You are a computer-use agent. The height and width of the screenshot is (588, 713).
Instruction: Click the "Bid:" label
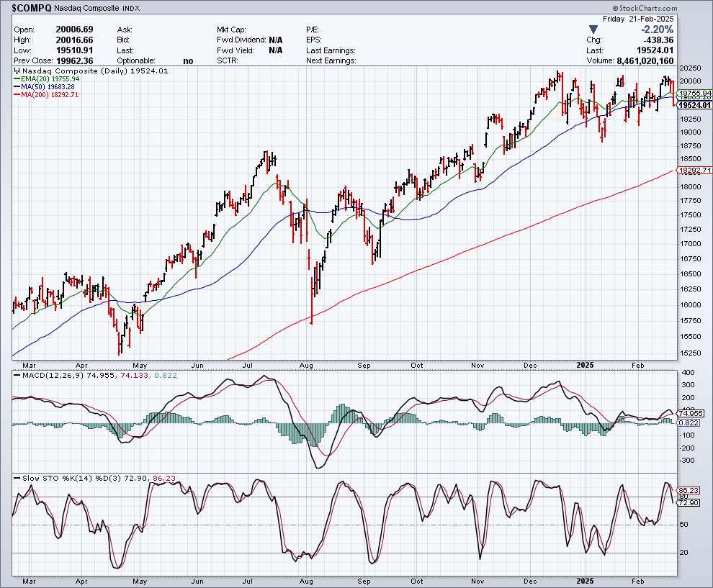pos(124,40)
